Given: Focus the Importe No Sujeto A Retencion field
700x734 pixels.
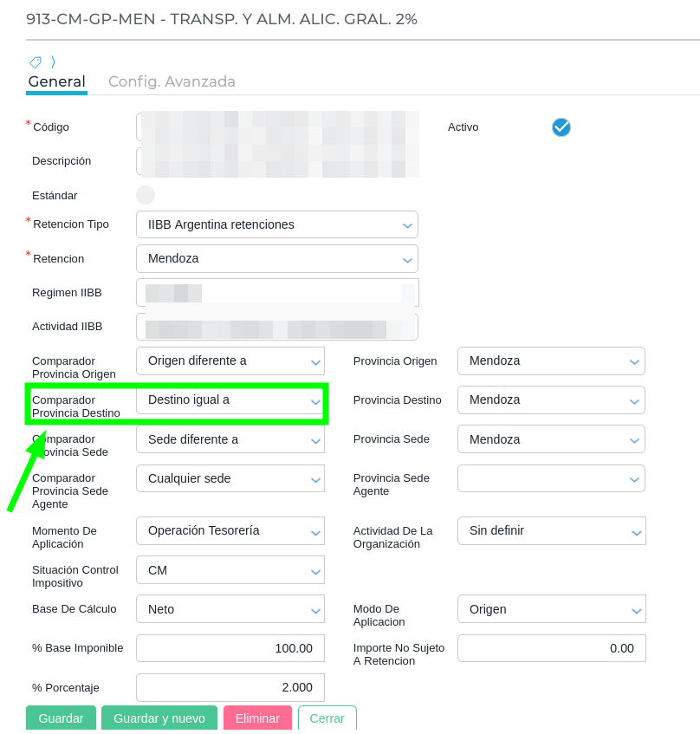Looking at the screenshot, I should [551, 648].
